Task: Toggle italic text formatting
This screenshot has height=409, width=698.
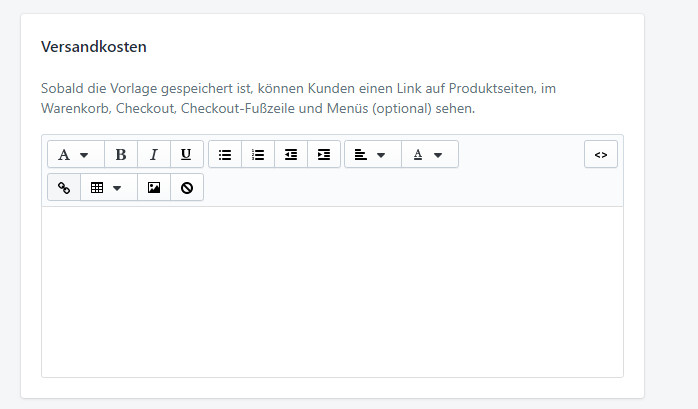Action: click(154, 155)
